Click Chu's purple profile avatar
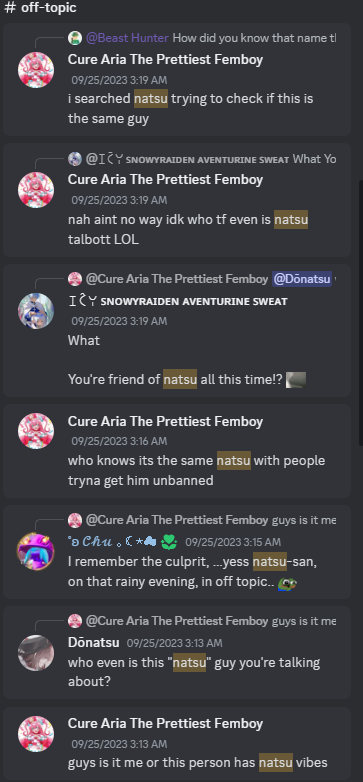Viewport: 363px width, 782px height. [35, 551]
